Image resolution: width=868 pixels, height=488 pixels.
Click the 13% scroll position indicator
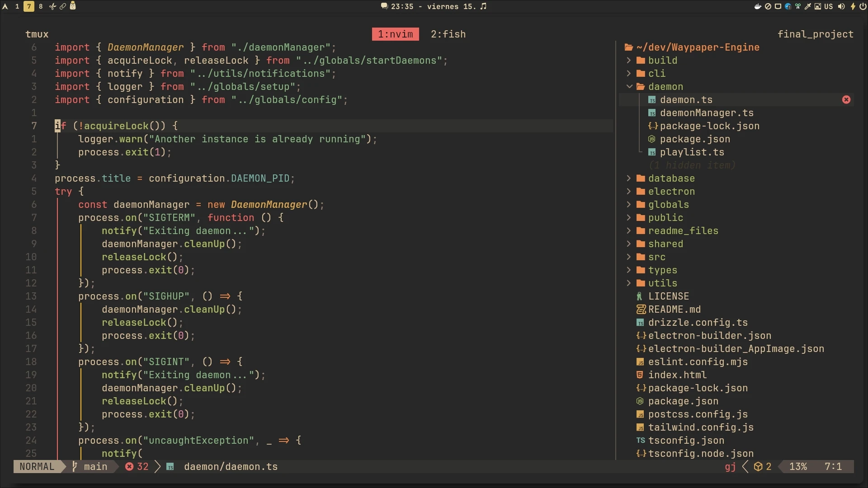pyautogui.click(x=798, y=467)
